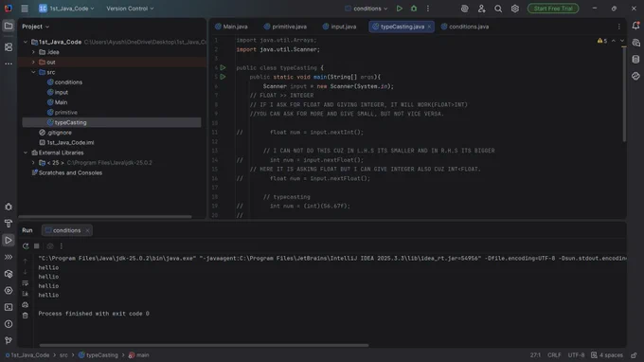Open the Run tool window icon

pyautogui.click(x=9, y=240)
